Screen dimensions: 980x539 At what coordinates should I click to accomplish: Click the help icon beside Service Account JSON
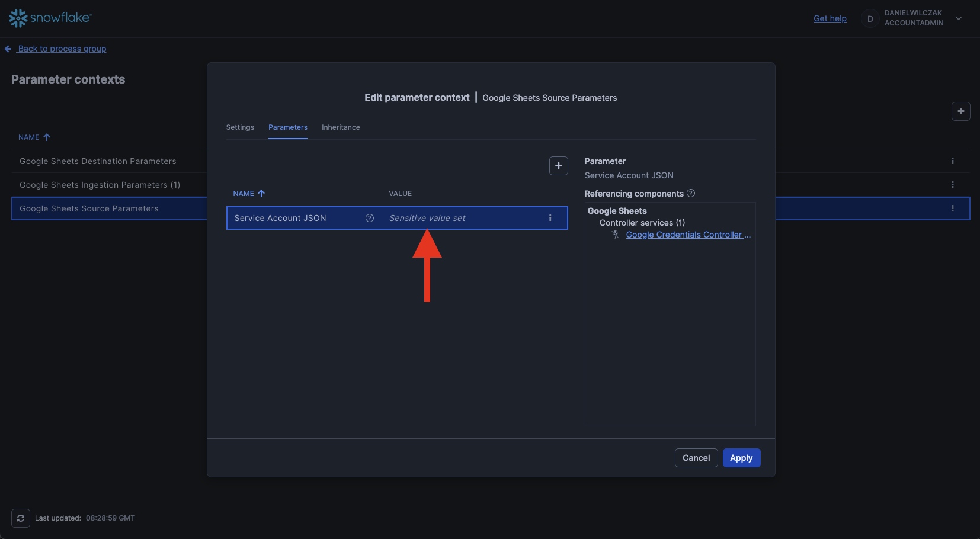point(370,218)
